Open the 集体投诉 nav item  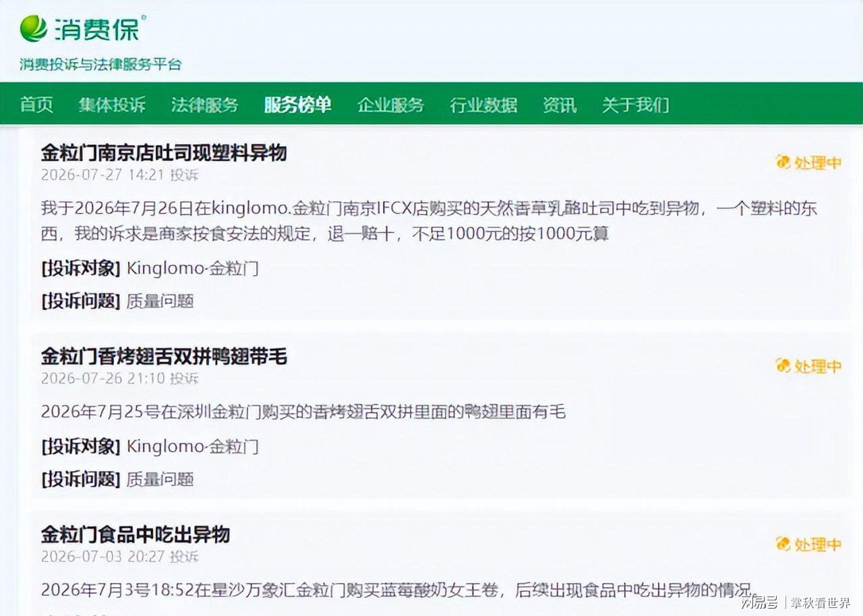(x=112, y=104)
